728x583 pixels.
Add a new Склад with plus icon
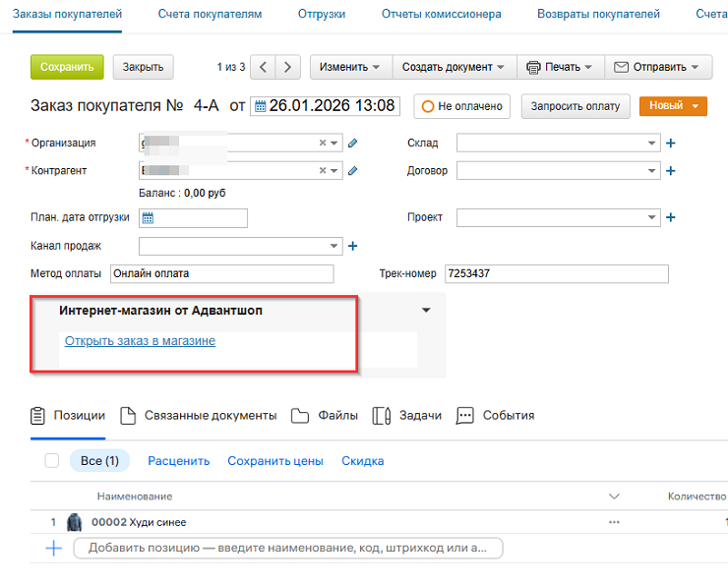tap(670, 143)
